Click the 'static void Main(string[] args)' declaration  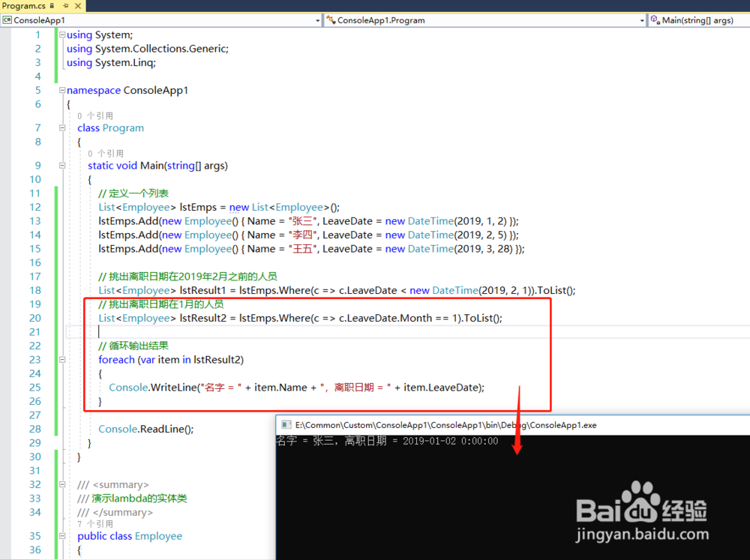click(x=157, y=166)
